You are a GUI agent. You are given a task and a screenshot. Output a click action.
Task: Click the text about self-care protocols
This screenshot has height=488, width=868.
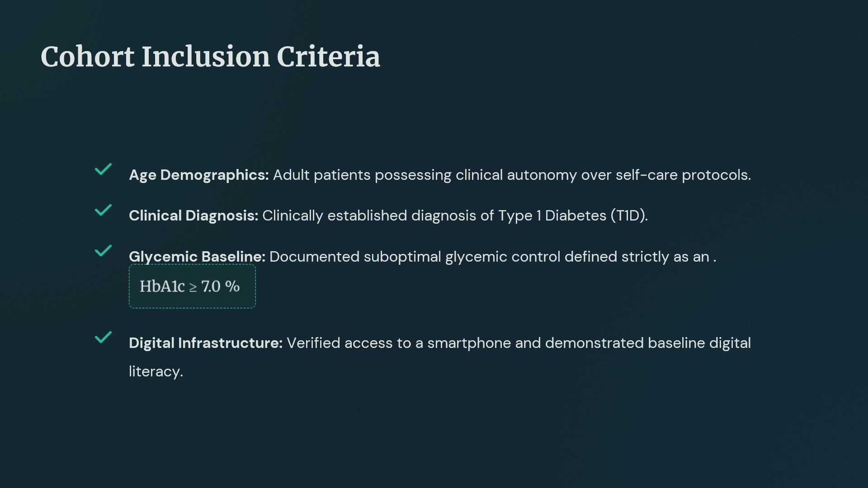tap(512, 175)
